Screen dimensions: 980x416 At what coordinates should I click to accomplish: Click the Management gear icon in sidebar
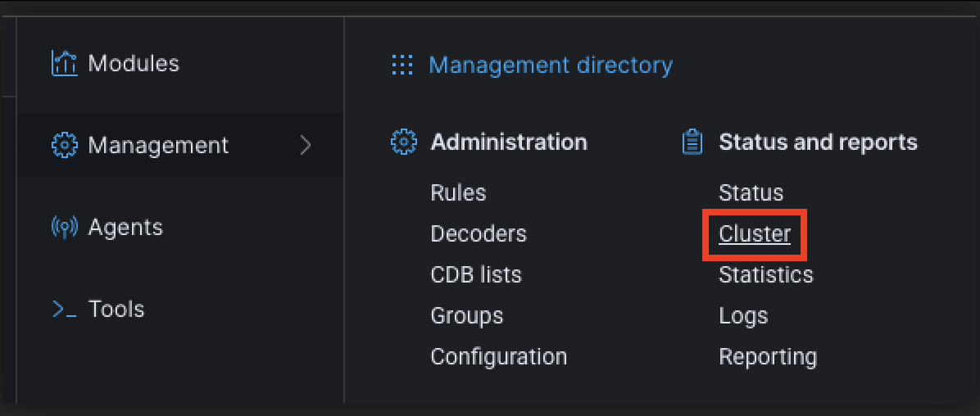(x=64, y=145)
